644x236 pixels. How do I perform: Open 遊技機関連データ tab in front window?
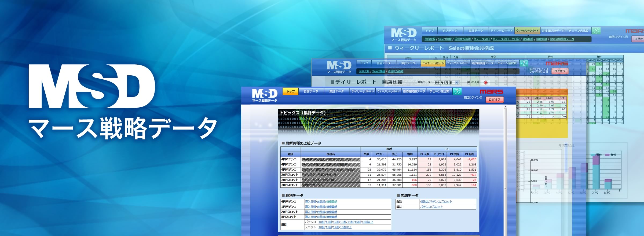point(414,91)
